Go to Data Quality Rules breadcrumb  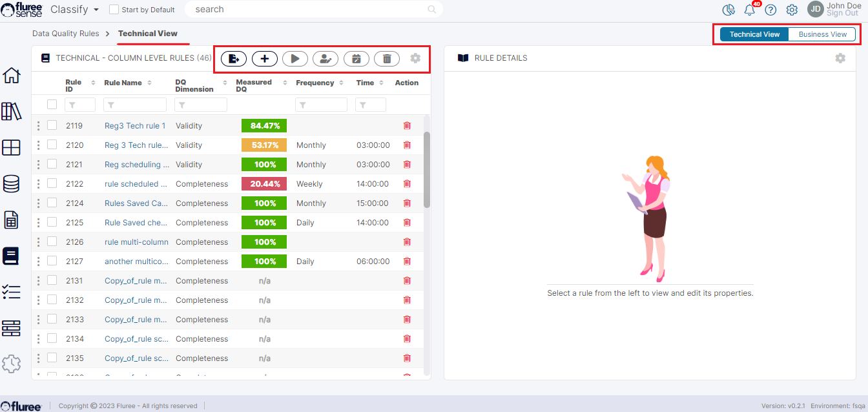click(x=66, y=34)
